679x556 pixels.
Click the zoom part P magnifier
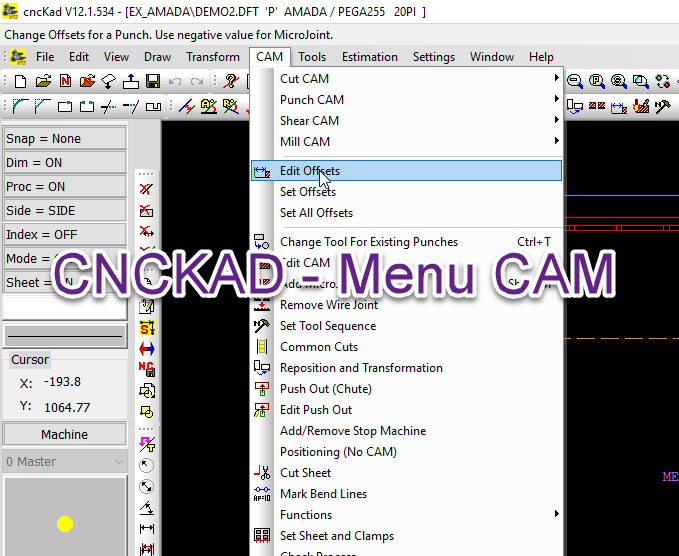(x=597, y=81)
